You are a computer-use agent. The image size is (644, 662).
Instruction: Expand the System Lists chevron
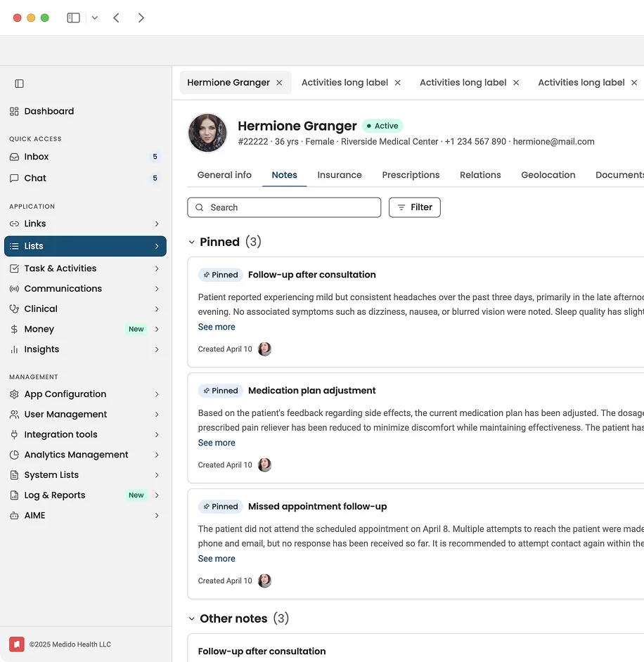point(157,475)
